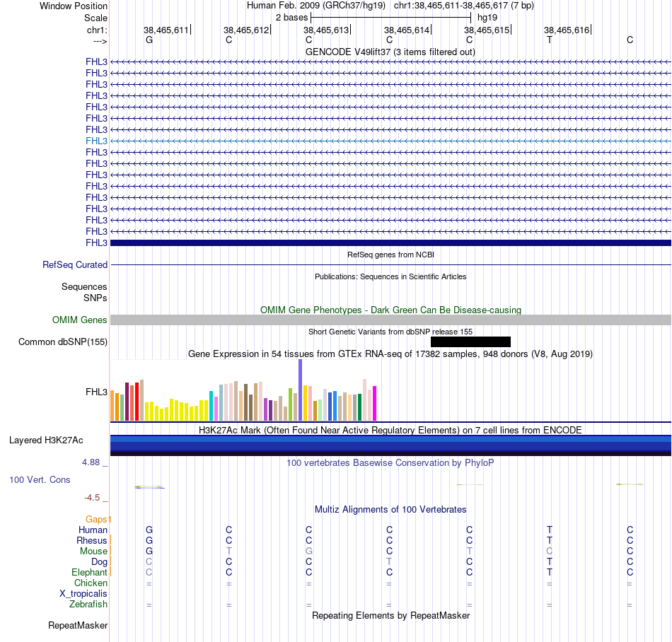The image size is (672, 642).
Task: Open the Multiz Alignments of 100 Vertebrates title
Action: [x=390, y=509]
